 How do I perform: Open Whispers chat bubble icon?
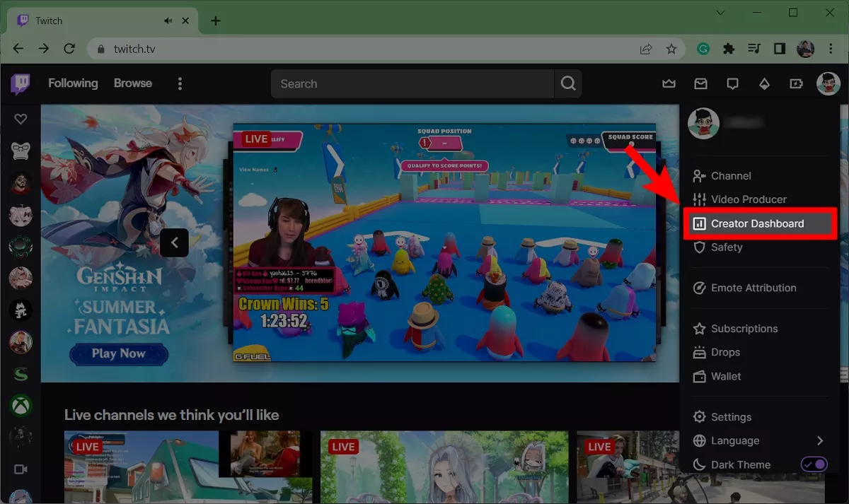click(x=732, y=84)
